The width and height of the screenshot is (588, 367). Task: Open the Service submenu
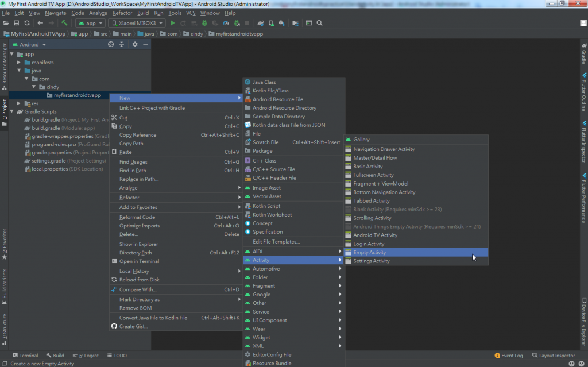293,311
